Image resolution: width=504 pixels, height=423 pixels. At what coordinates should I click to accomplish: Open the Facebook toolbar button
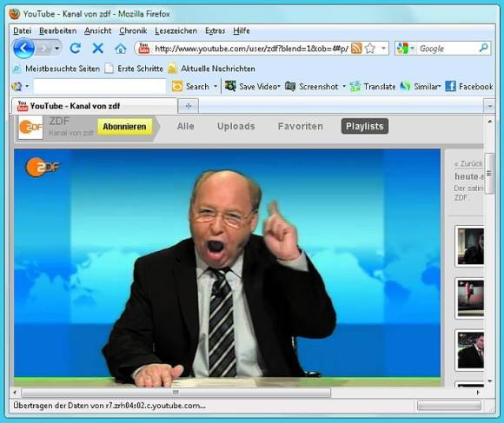469,86
